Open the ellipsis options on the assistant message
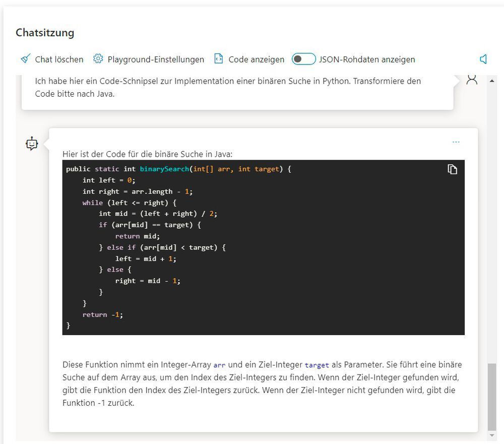 [x=456, y=142]
